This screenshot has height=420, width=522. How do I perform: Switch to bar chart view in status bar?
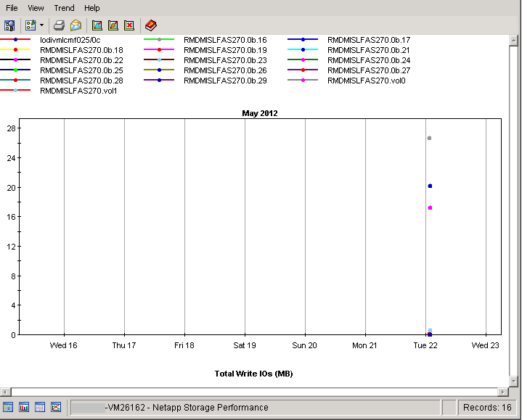[24, 408]
